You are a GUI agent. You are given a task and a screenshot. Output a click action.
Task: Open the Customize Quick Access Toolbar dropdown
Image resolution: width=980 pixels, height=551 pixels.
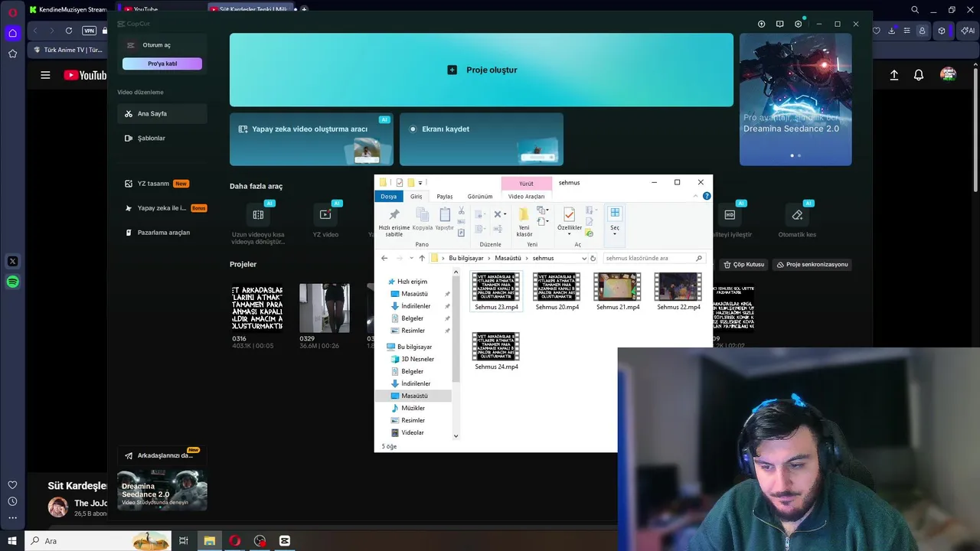tap(420, 183)
